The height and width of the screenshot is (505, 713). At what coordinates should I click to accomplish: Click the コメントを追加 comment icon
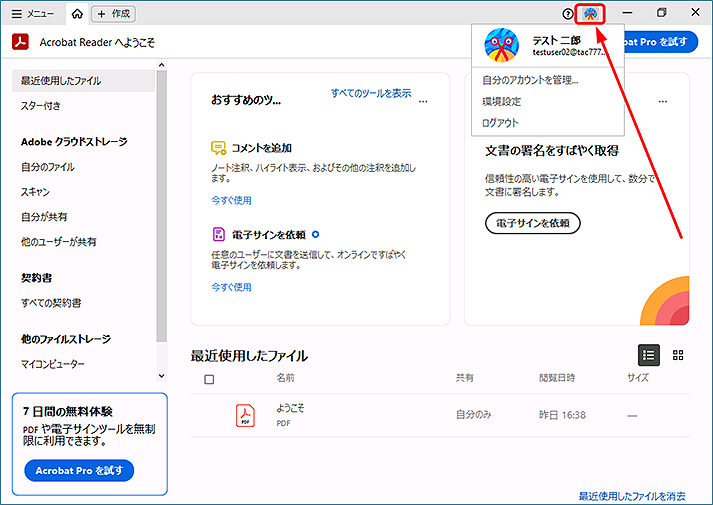pos(219,148)
